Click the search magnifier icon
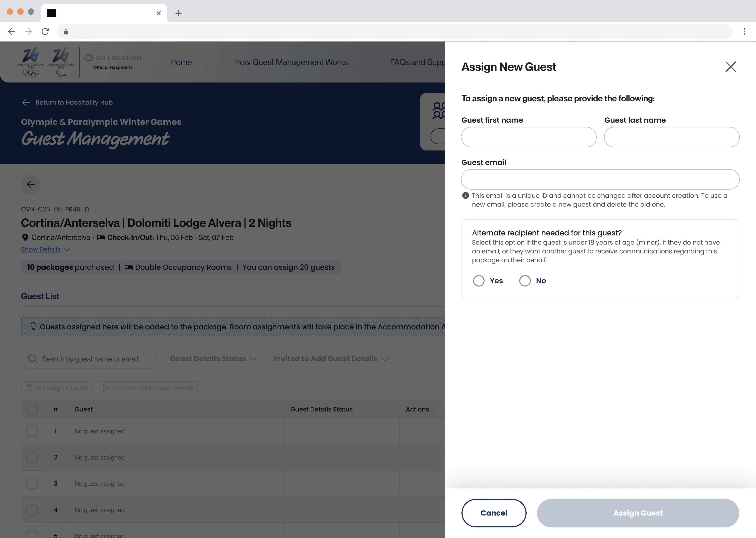Screen dimensions: 756x538 pos(32,359)
